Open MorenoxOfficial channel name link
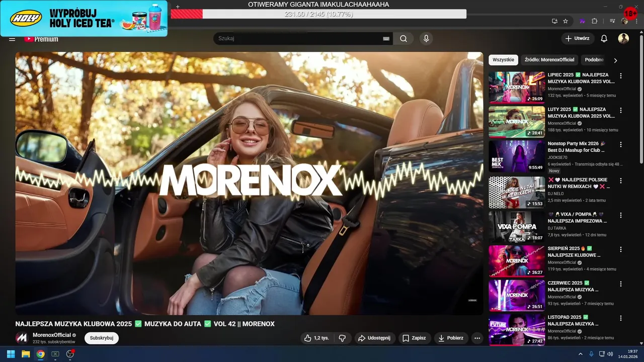 [x=52, y=335]
